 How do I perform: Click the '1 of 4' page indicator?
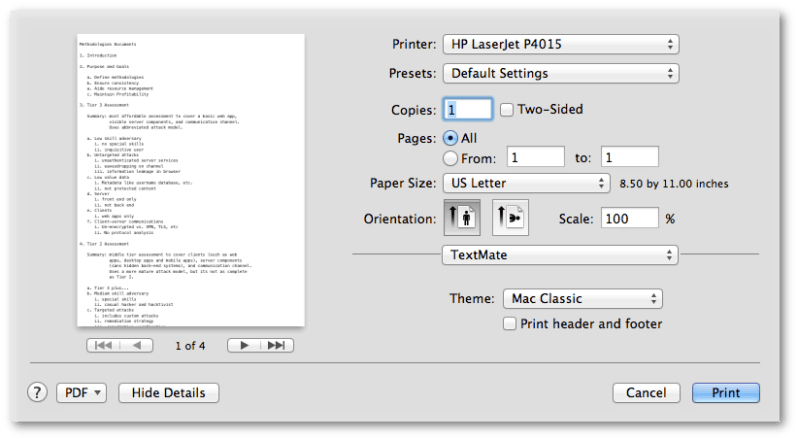pos(190,346)
